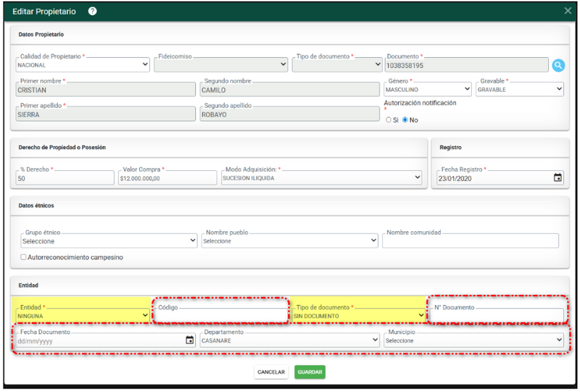
Task: Click the Segundo apellido field ROBAYO
Action: 289,114
